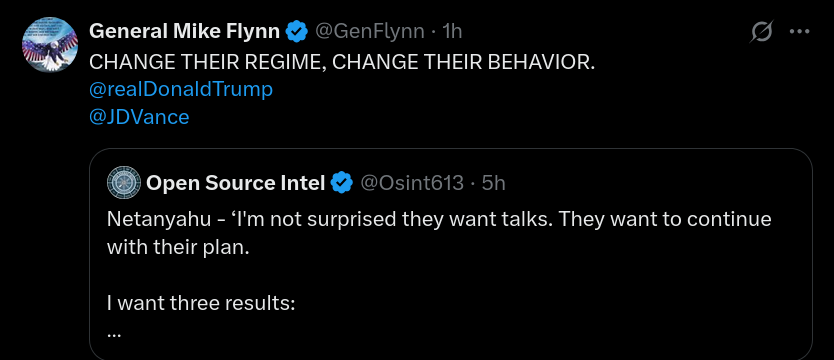Open the 1h timestamp of the post
The image size is (834, 360).
coord(452,32)
